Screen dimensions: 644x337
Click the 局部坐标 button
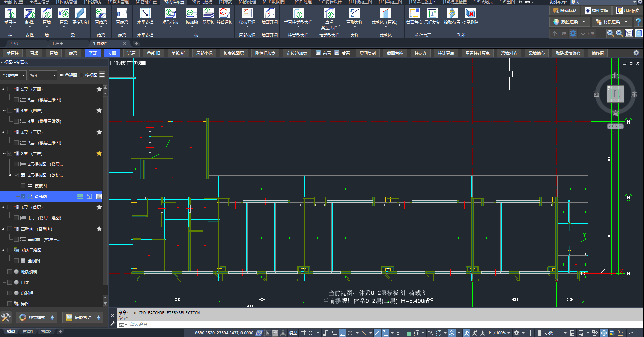click(x=204, y=53)
